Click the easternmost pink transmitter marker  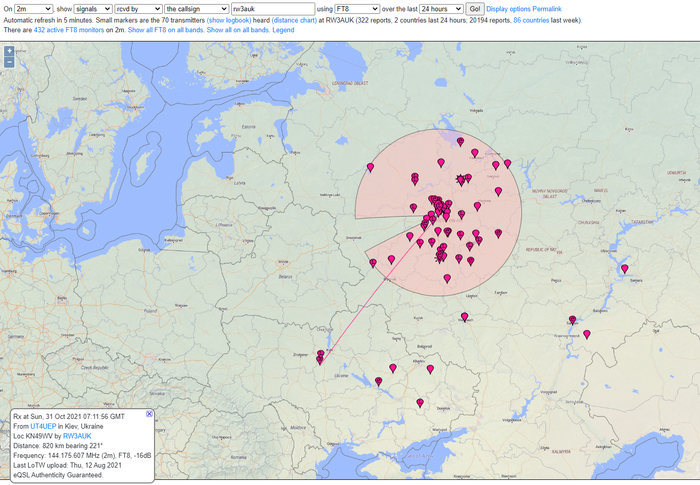[624, 268]
